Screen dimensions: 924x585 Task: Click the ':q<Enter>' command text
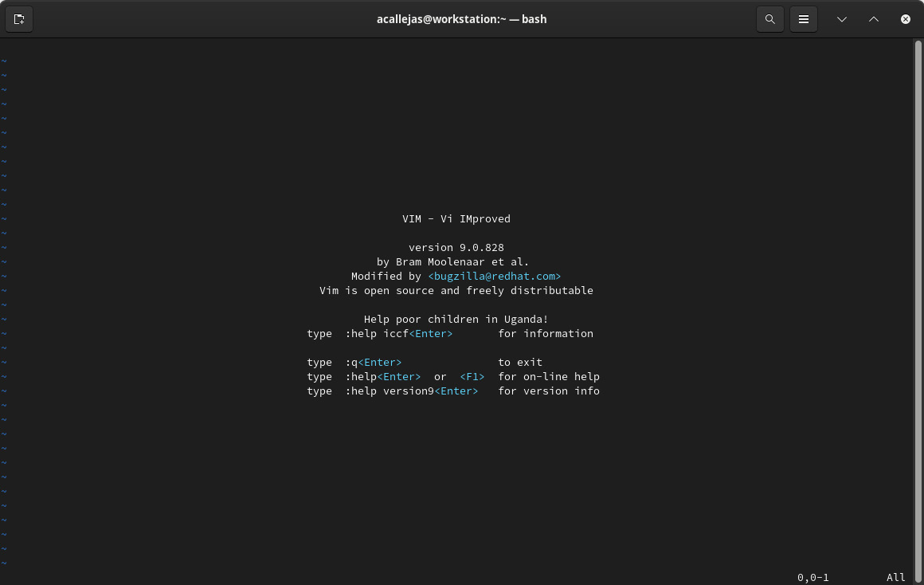(374, 362)
